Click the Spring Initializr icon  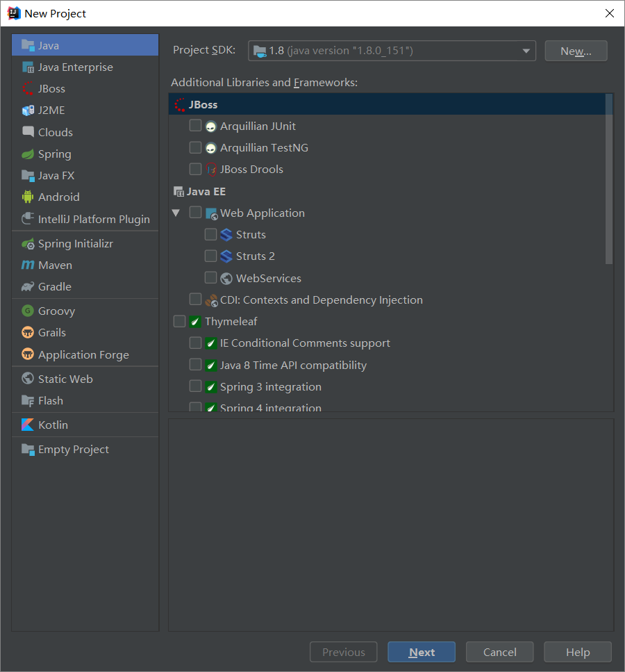(x=28, y=244)
